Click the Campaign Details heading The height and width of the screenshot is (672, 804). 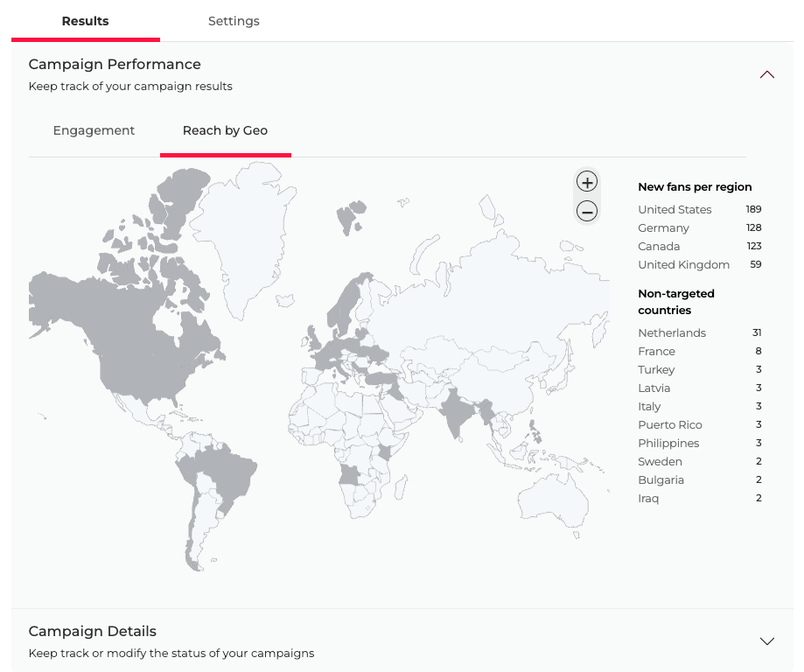point(92,631)
